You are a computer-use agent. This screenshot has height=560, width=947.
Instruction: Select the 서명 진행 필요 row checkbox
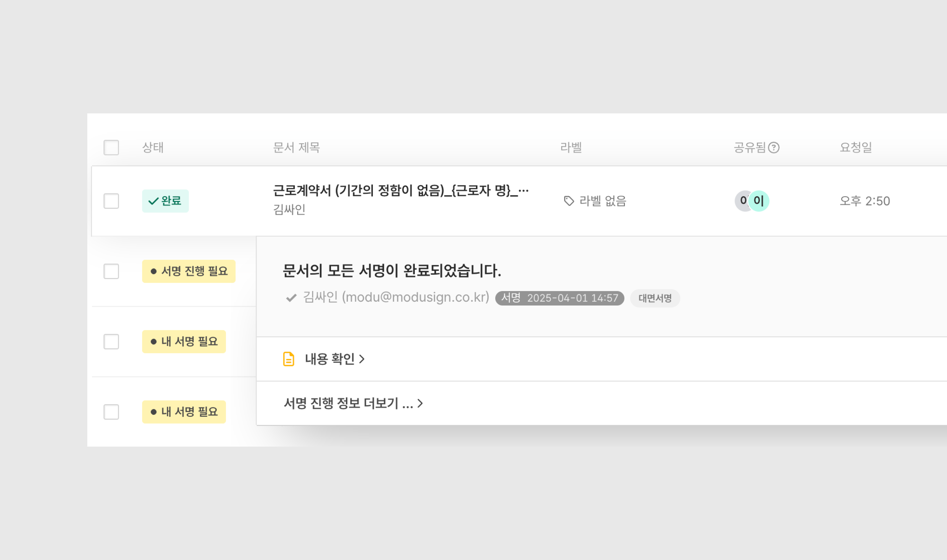click(x=111, y=271)
